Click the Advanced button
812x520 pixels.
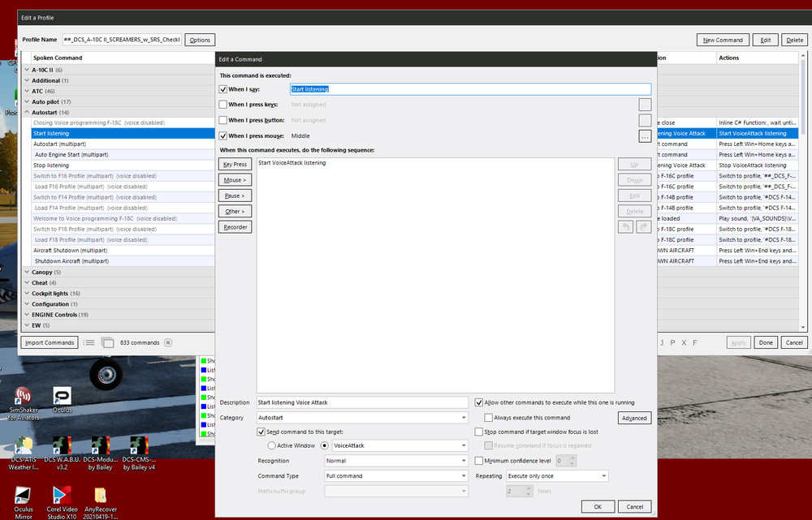(x=634, y=418)
